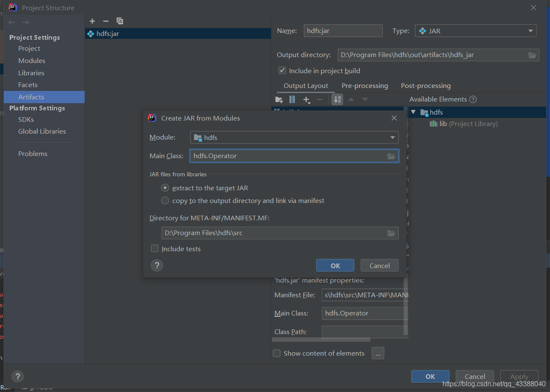Tick the Include tests checkbox
The height and width of the screenshot is (392, 550).
[155, 248]
